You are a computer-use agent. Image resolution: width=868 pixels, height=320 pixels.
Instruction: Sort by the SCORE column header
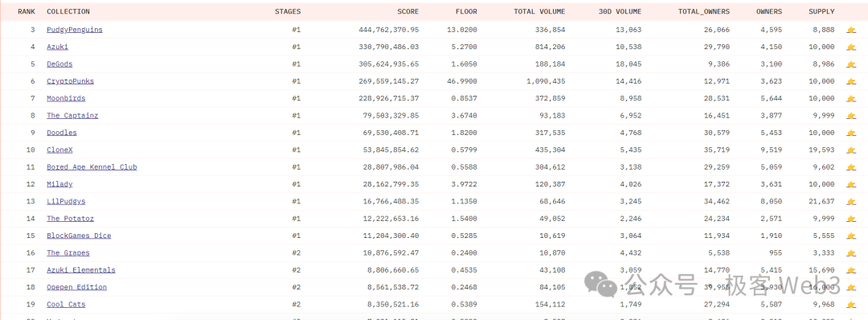tap(408, 11)
